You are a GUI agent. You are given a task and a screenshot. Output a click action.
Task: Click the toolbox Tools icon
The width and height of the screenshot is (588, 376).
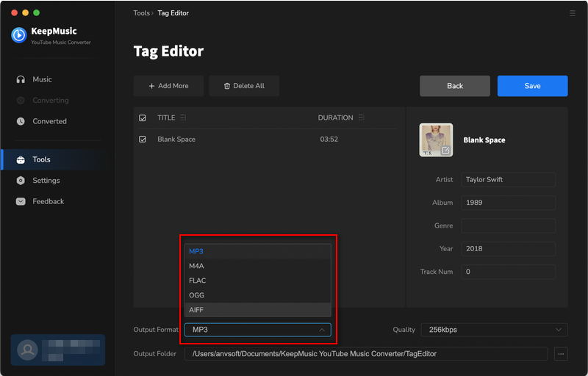pyautogui.click(x=21, y=159)
